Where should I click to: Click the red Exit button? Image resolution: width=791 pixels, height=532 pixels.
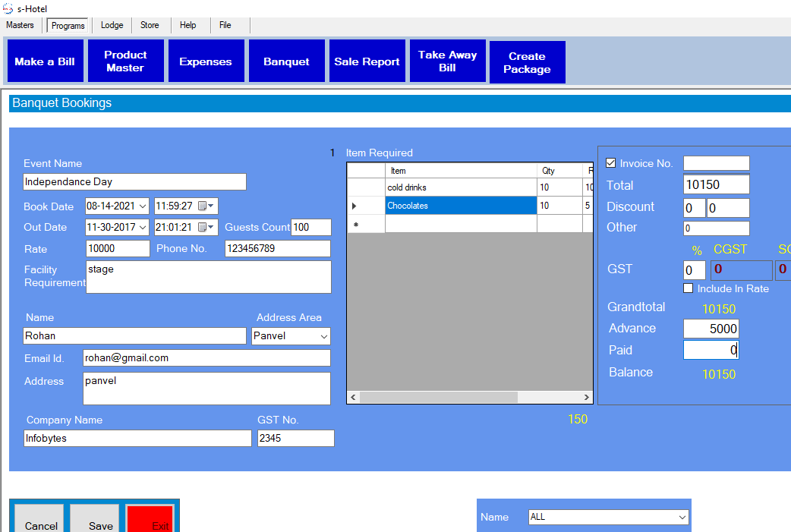[160, 524]
